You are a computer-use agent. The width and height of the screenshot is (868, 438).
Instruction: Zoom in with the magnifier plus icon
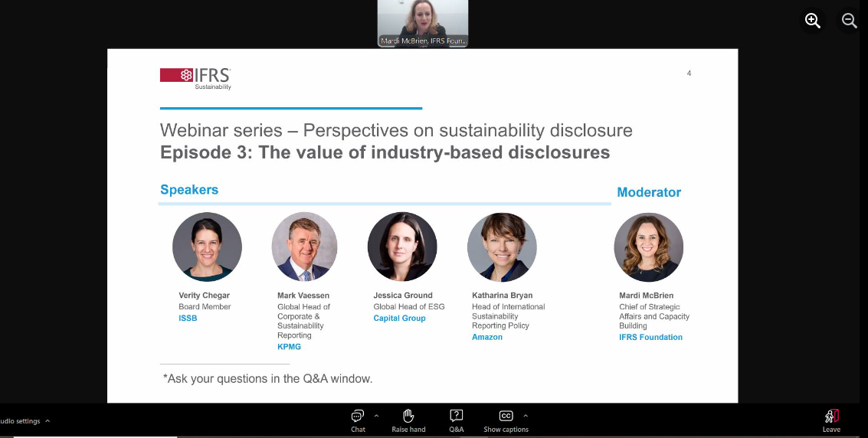813,21
